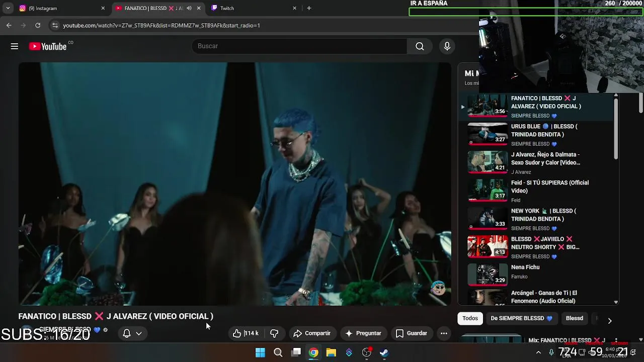Mute the tab via the speaker icon
644x362 pixels.
point(189,8)
